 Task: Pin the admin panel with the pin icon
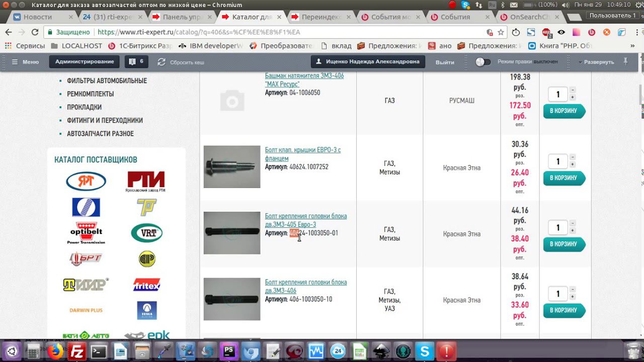coord(626,61)
